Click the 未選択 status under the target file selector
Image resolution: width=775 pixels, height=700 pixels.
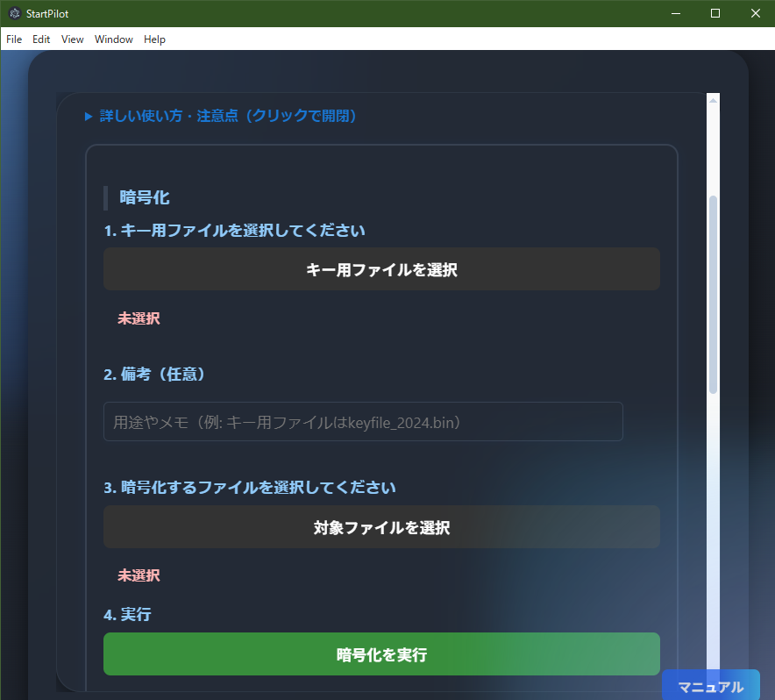(138, 575)
